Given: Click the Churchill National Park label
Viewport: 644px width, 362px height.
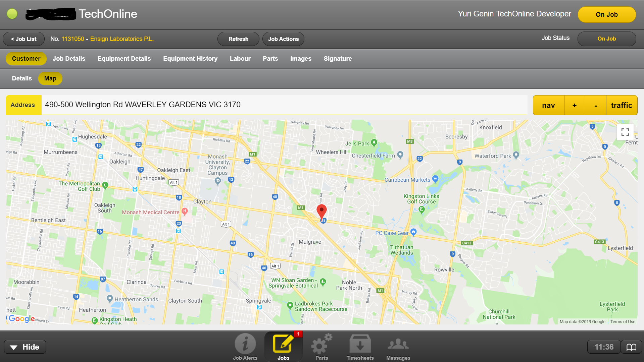Looking at the screenshot, I should tap(499, 314).
